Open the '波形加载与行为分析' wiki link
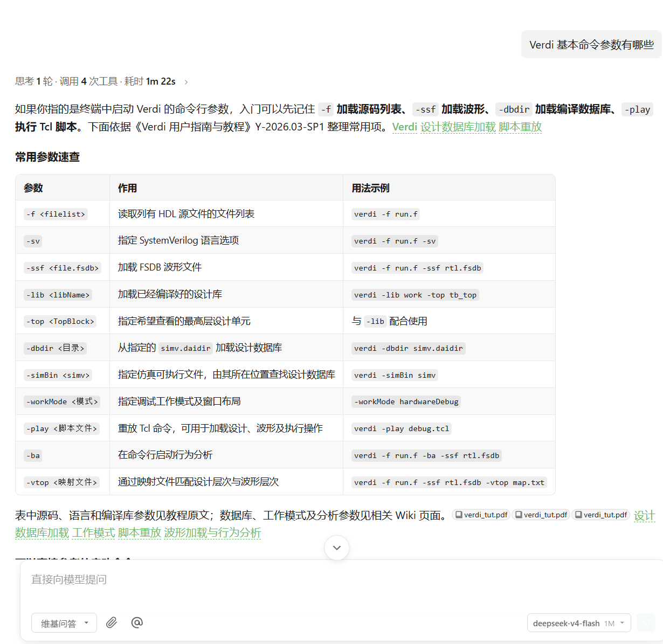Screen dimensions: 663x644 (212, 532)
